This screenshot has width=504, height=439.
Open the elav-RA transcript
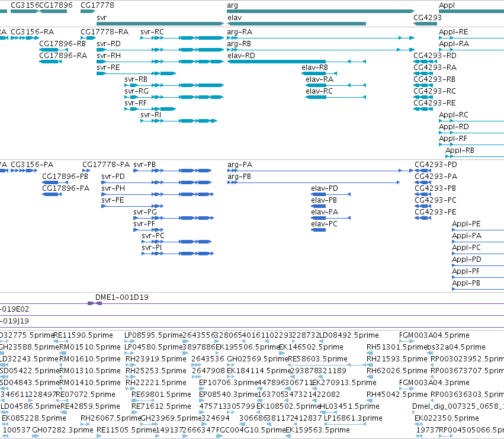click(x=336, y=85)
